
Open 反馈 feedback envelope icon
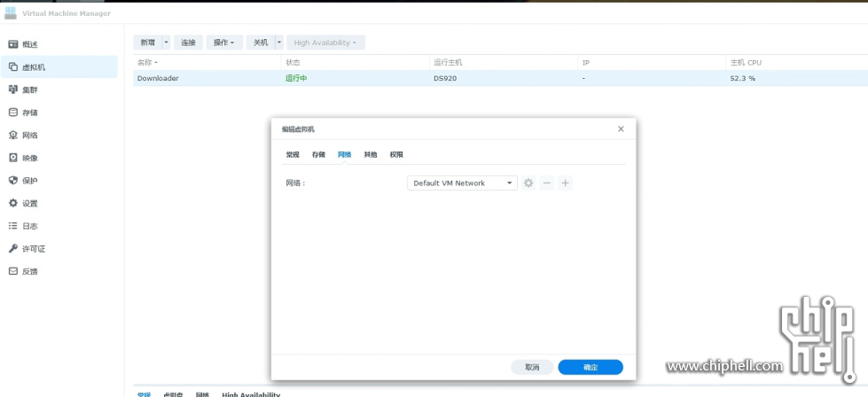pos(13,271)
